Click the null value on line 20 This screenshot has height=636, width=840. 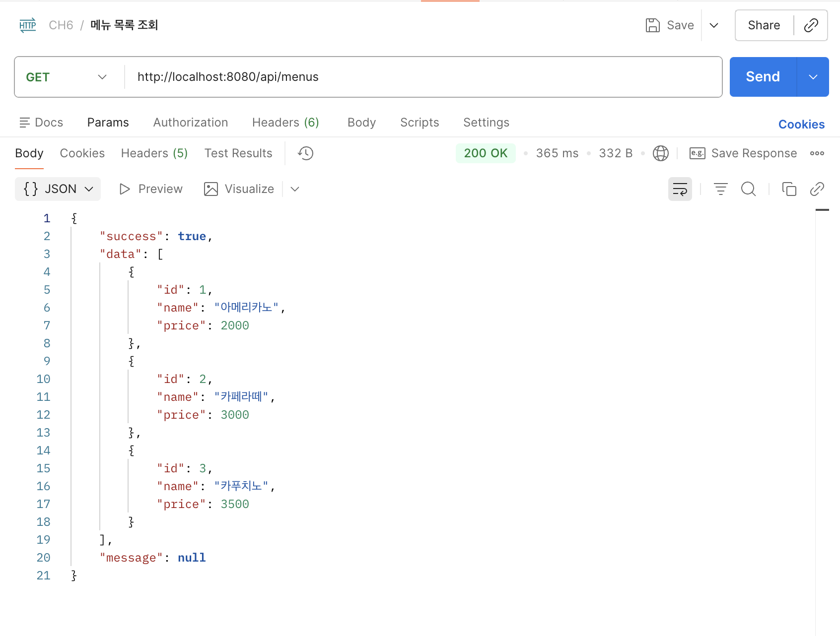click(192, 558)
